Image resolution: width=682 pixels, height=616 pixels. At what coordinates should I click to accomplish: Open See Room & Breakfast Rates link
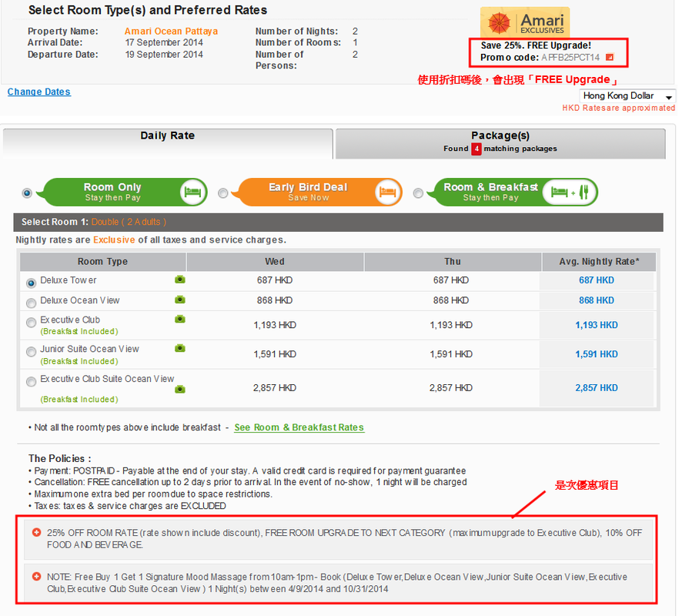click(x=299, y=427)
